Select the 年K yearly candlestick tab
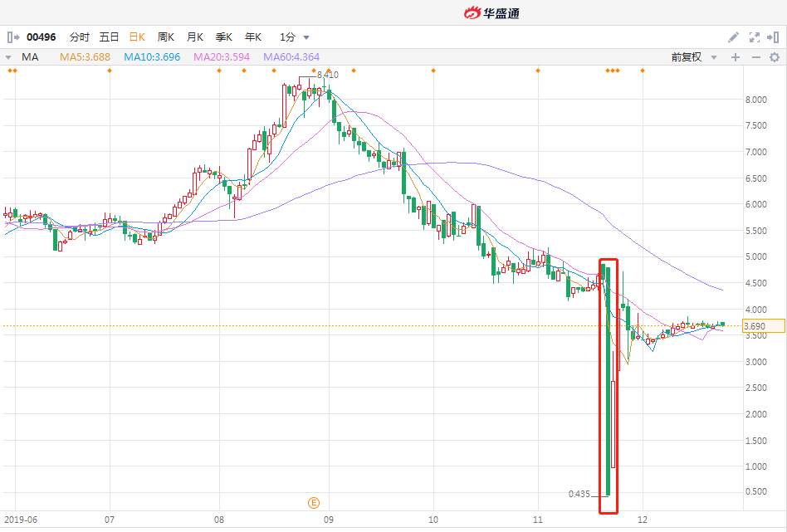Image resolution: width=787 pixels, height=532 pixels. [253, 37]
